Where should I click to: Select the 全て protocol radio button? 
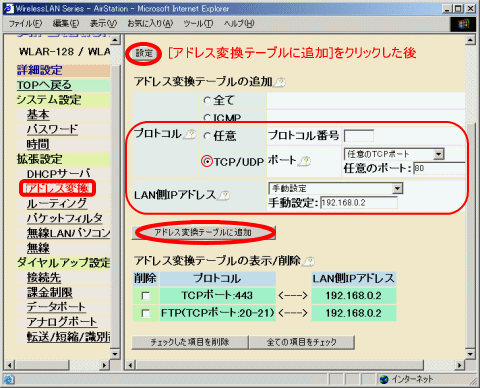pyautogui.click(x=207, y=100)
